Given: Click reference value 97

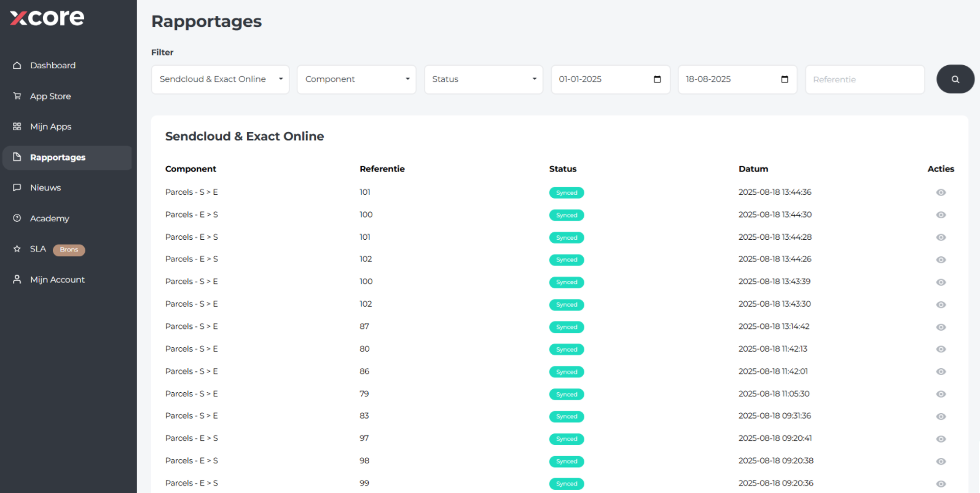Looking at the screenshot, I should (x=364, y=438).
